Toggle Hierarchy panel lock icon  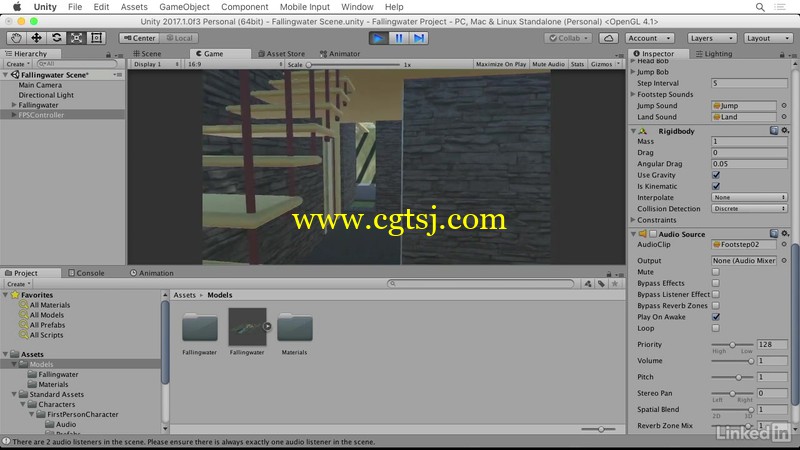[x=108, y=54]
